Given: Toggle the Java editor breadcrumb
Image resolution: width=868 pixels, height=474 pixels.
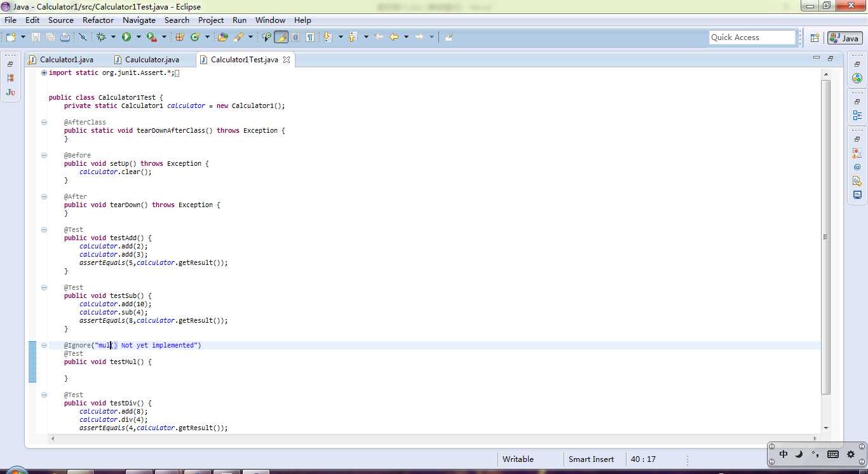Looking at the screenshot, I should 267,37.
